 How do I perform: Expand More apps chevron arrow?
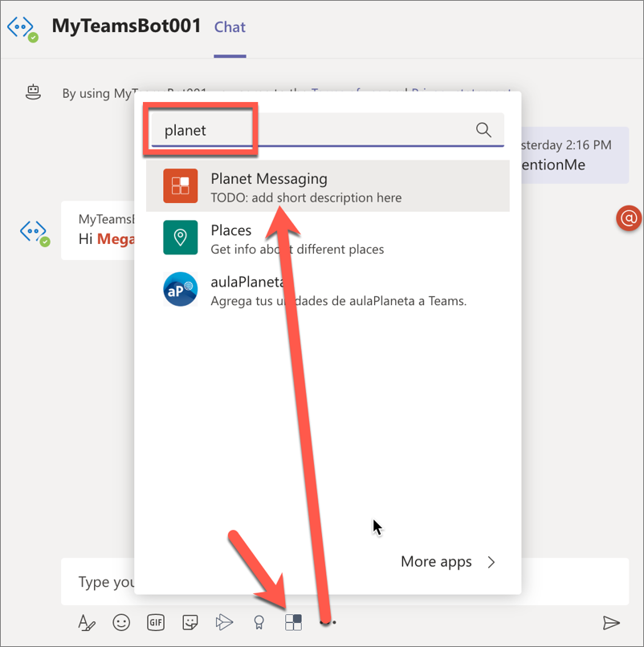point(491,562)
